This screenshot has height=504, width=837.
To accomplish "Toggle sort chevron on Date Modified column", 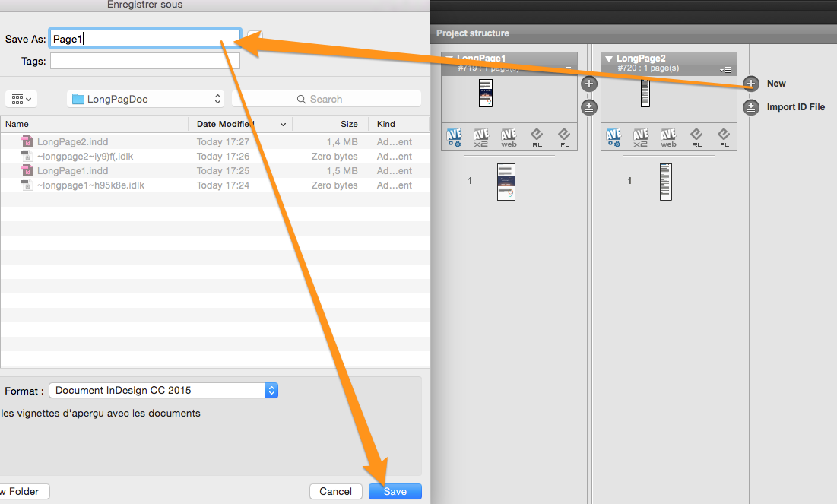I will [283, 125].
